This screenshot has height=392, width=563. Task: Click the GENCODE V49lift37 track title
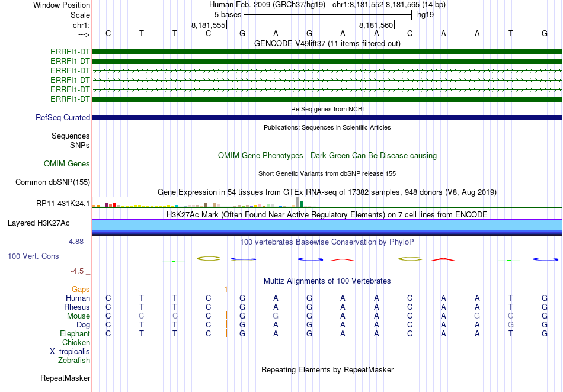tap(327, 43)
